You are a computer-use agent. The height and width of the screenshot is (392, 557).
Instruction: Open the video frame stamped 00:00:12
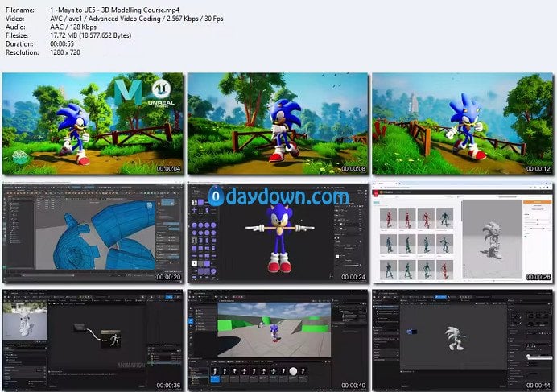pyautogui.click(x=463, y=124)
